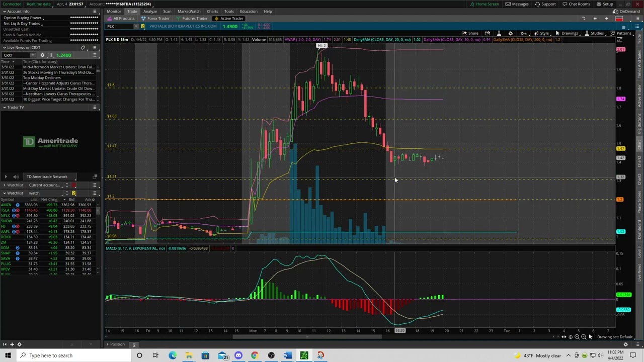Image resolution: width=644 pixels, height=362 pixels.
Task: Click the plus add gadget icon at sidebar bottom
Action: (x=12, y=344)
